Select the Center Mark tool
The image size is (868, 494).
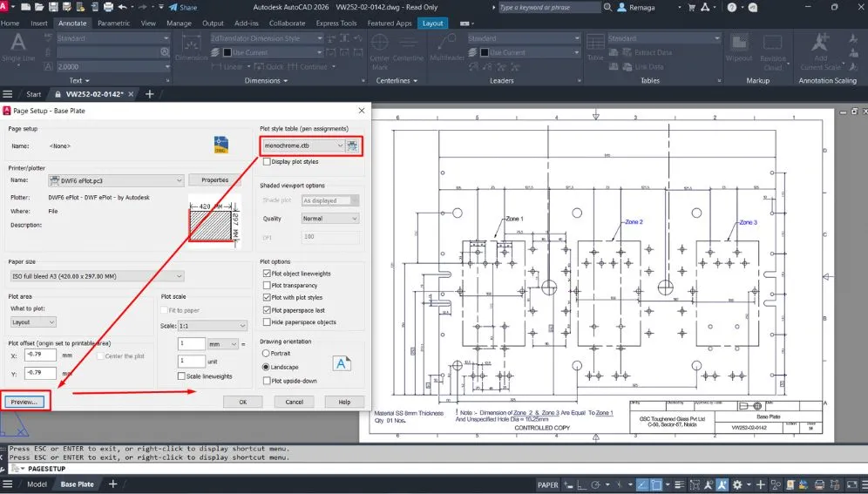point(380,51)
